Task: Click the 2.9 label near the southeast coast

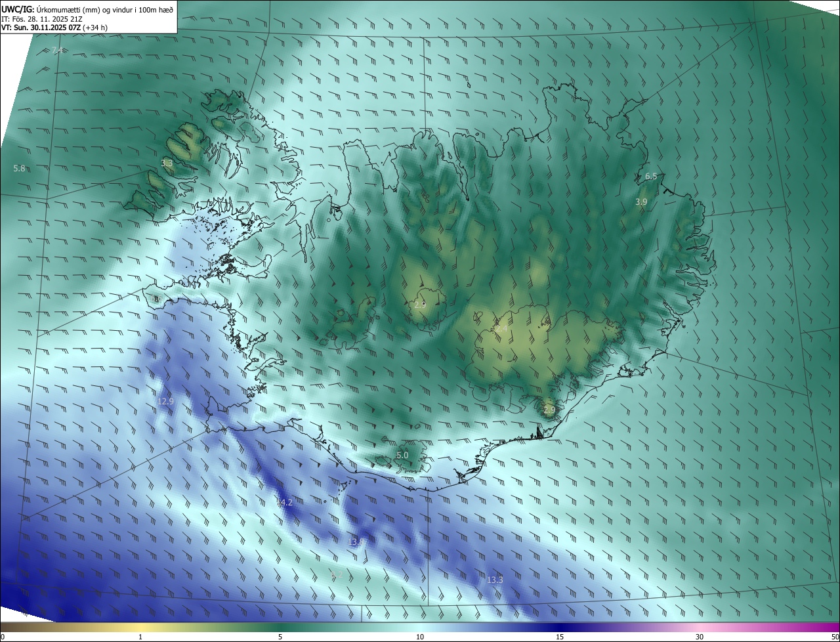Action: point(549,410)
